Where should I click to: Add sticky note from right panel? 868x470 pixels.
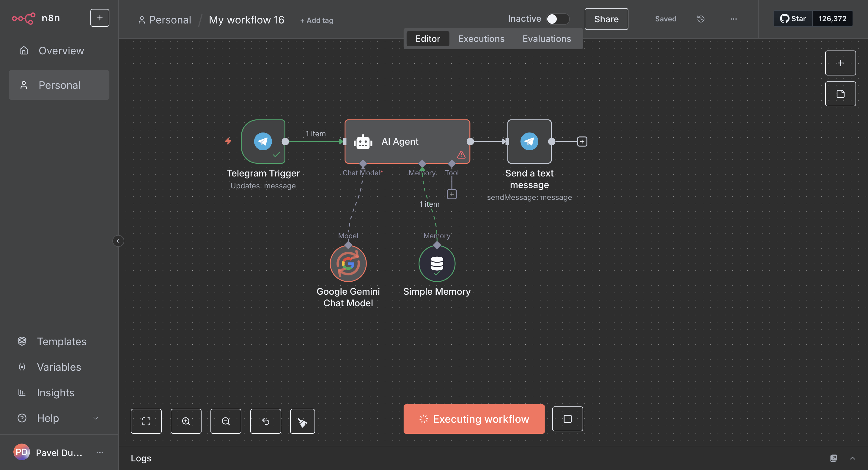840,94
